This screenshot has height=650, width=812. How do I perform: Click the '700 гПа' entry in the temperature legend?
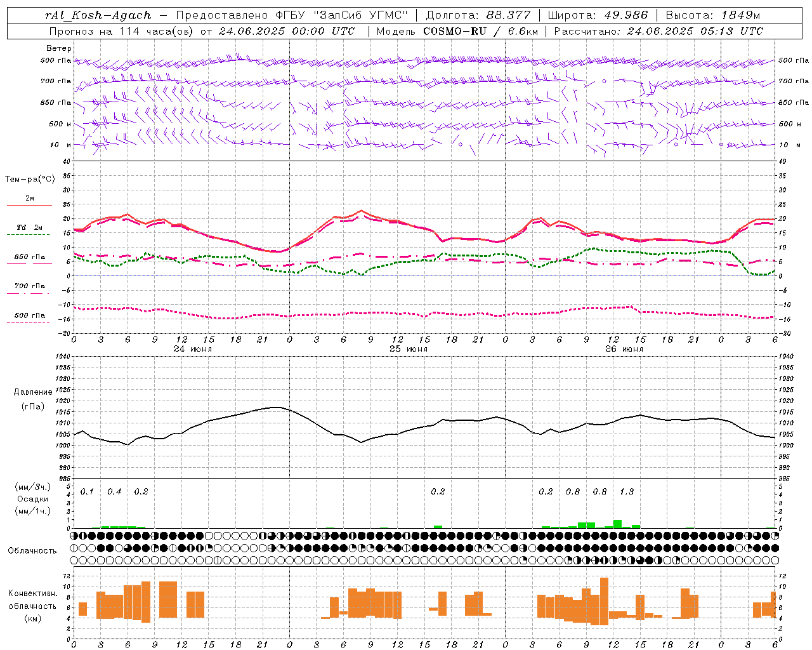(30, 286)
